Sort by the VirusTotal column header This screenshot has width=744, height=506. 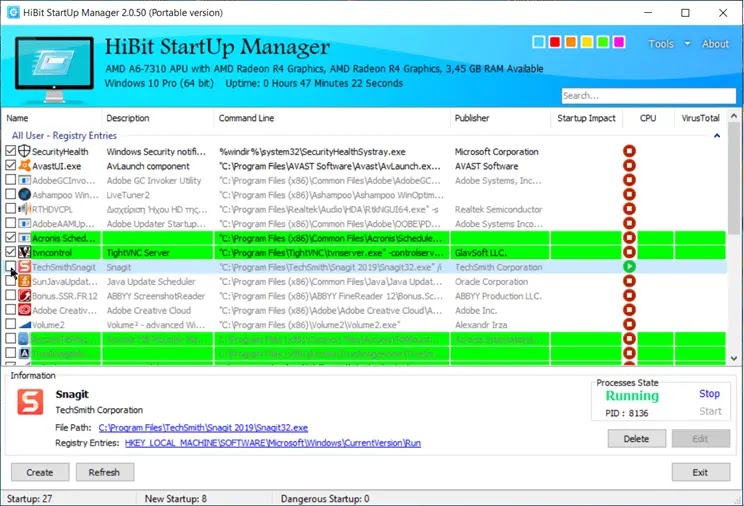click(700, 118)
